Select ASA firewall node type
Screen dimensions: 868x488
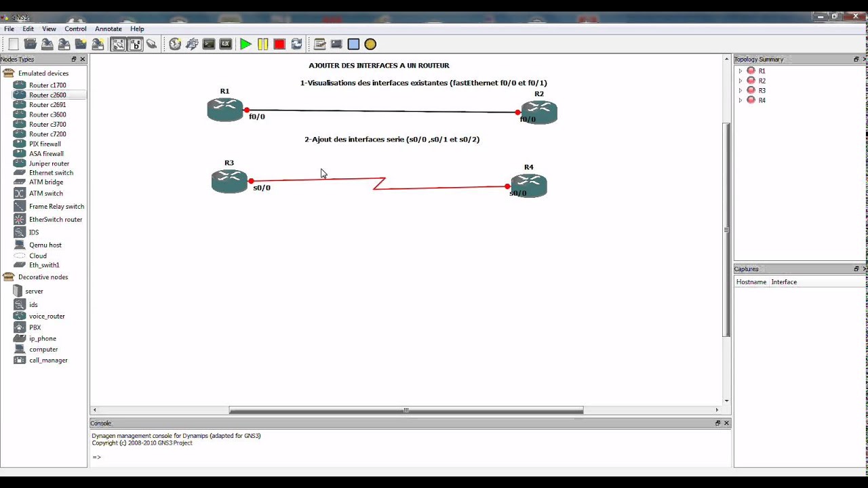pyautogui.click(x=46, y=154)
